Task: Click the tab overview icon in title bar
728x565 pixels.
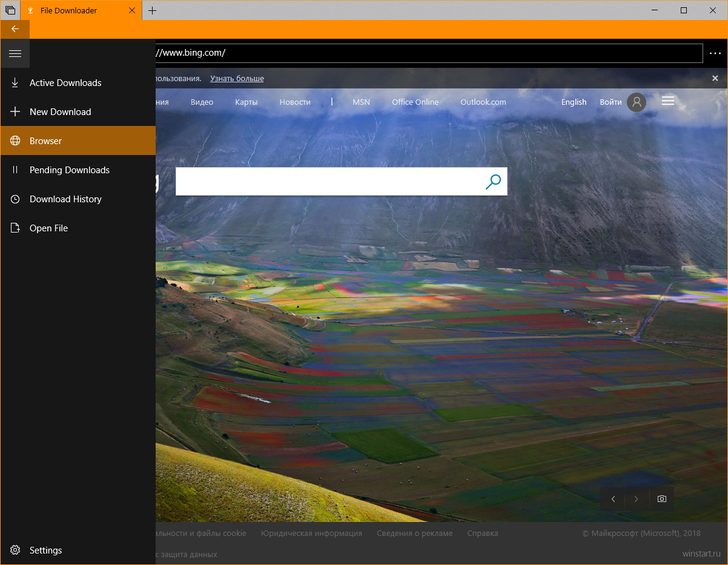Action: pos(10,10)
